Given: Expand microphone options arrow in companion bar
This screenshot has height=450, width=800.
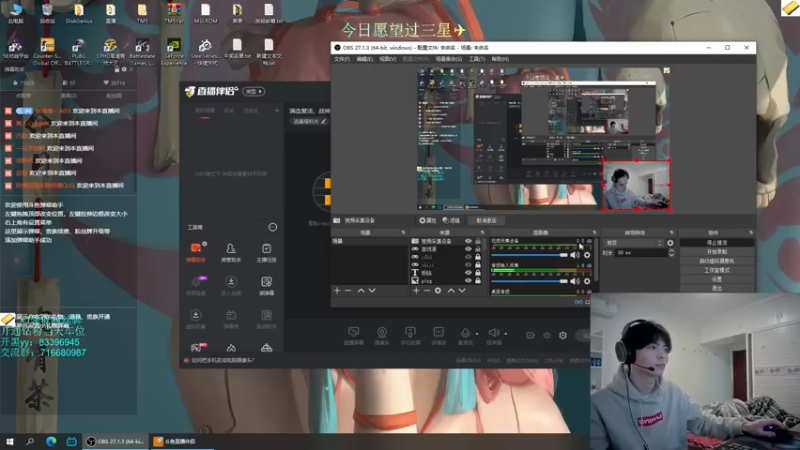Looking at the screenshot, I should click(477, 334).
